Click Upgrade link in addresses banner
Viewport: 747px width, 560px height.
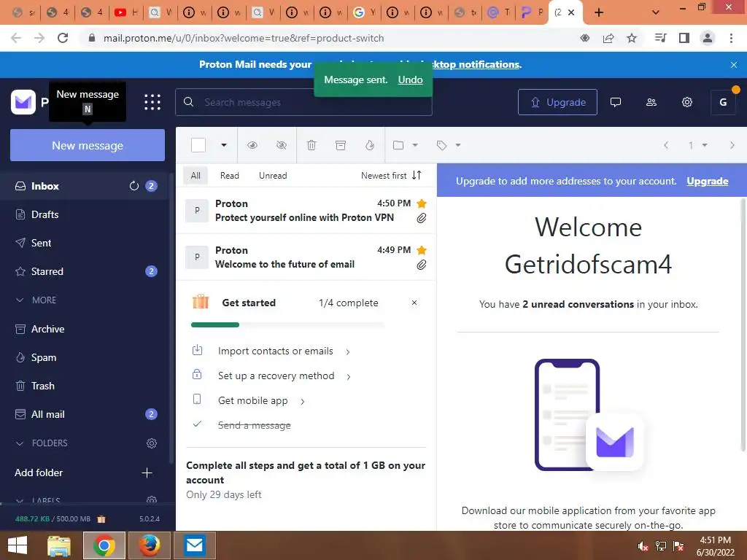click(708, 181)
